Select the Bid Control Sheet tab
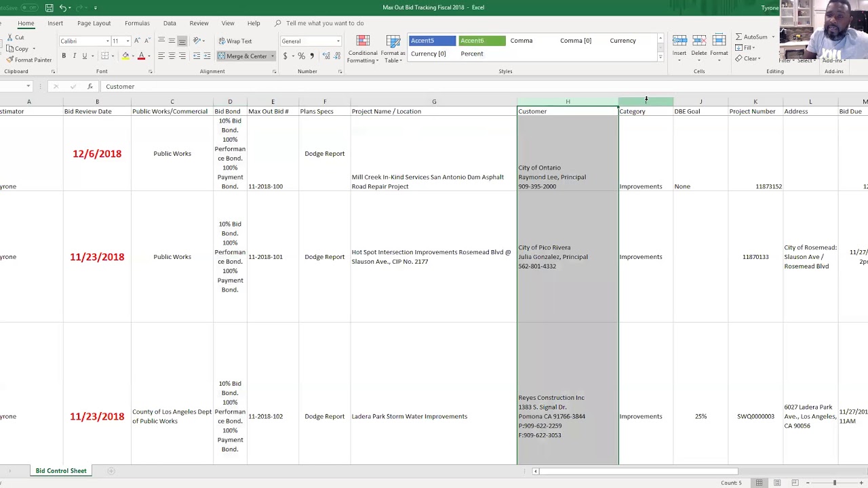Viewport: 868px width, 488px height. (61, 470)
